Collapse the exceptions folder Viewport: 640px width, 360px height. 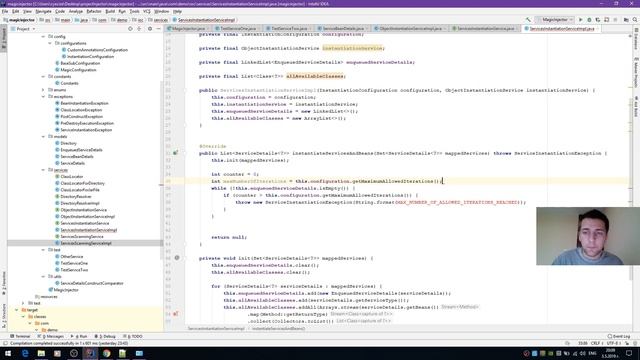(x=43, y=97)
